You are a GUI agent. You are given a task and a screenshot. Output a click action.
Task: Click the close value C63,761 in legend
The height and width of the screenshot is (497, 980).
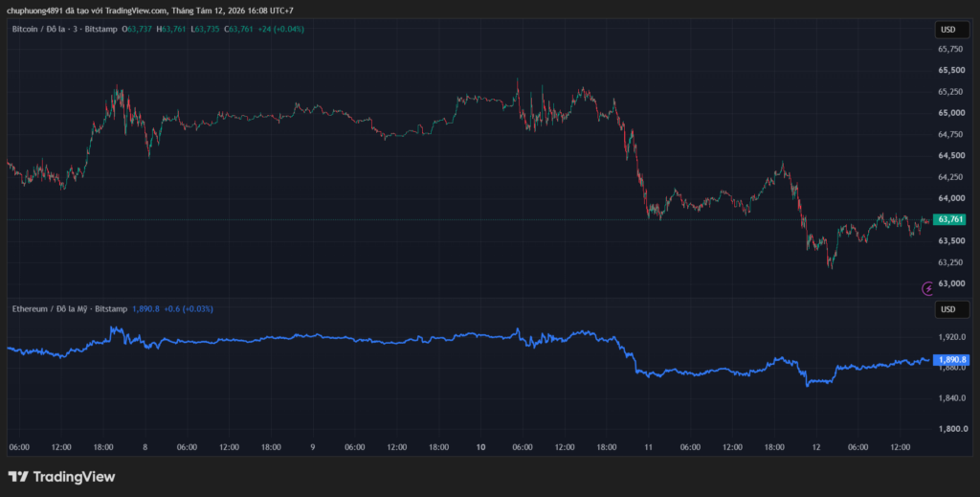tap(238, 30)
